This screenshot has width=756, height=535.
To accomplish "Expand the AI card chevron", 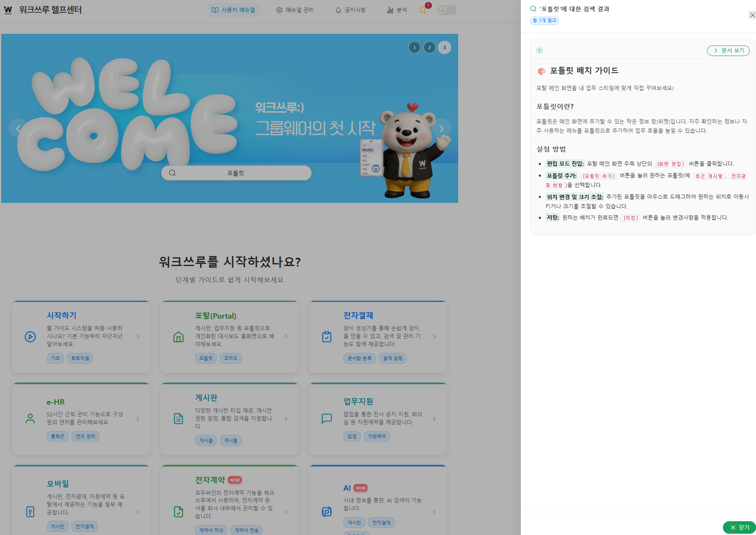I will (x=434, y=512).
